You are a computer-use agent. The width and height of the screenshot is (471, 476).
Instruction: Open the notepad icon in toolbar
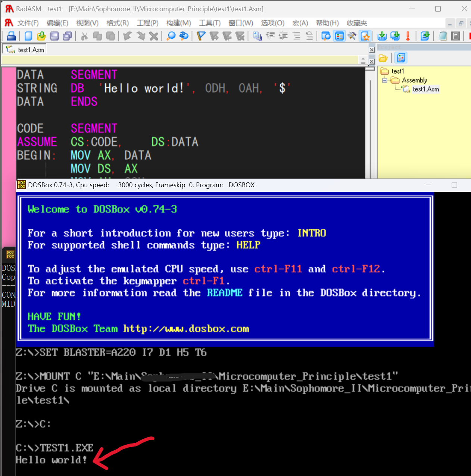pyautogui.click(x=443, y=36)
